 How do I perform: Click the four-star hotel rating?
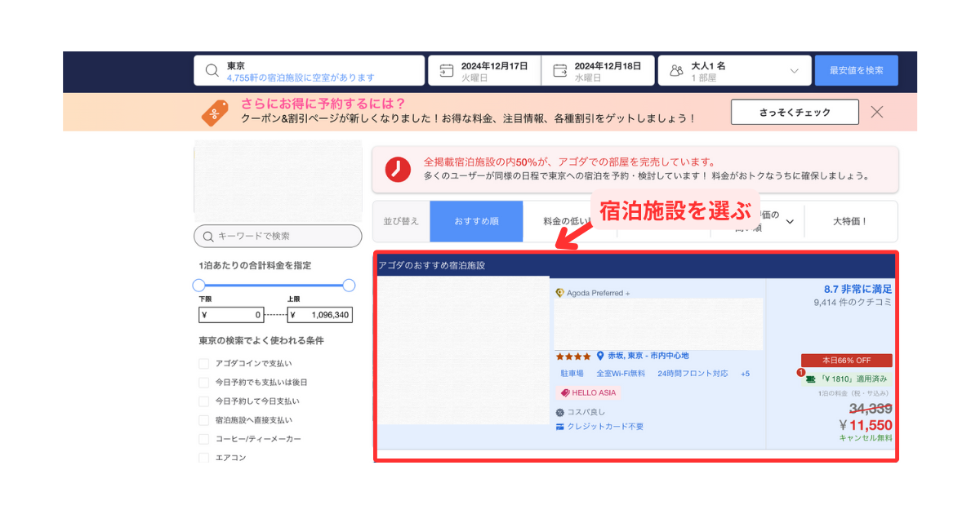(573, 357)
